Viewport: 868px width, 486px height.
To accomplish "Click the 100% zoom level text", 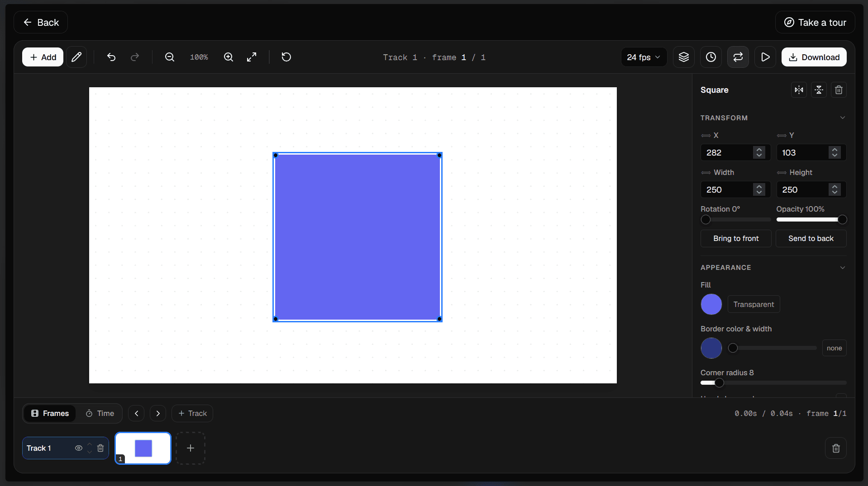I will [199, 57].
